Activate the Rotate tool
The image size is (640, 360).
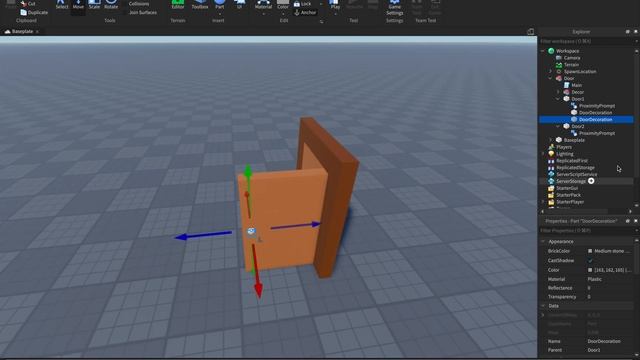click(111, 5)
